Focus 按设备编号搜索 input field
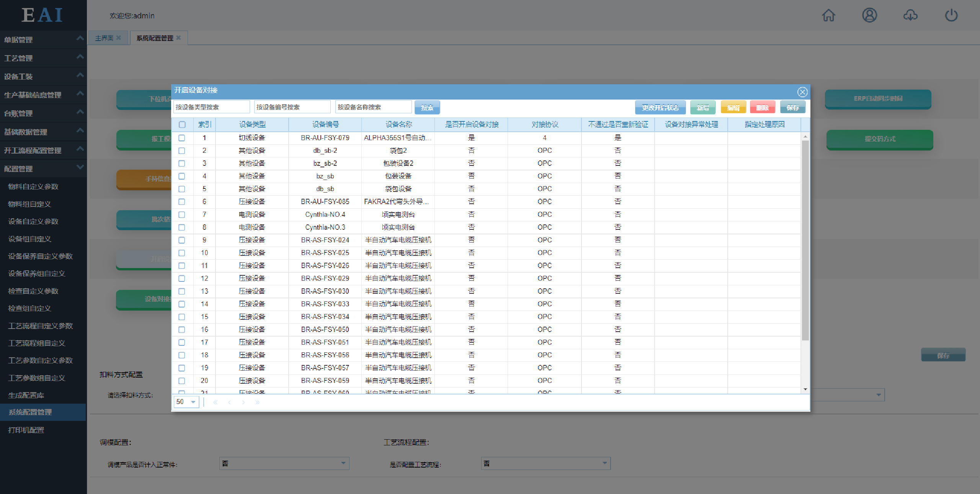The height and width of the screenshot is (494, 980). click(292, 107)
